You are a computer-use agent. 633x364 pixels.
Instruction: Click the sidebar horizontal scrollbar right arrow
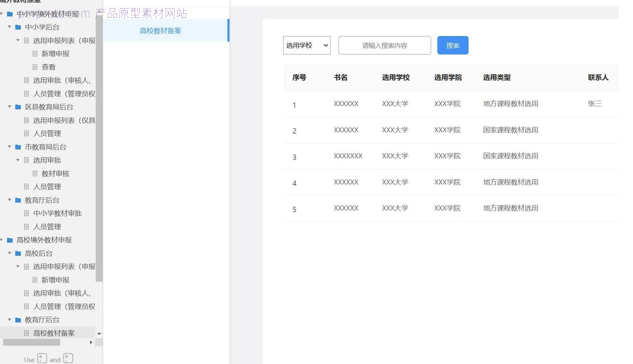pos(91,342)
